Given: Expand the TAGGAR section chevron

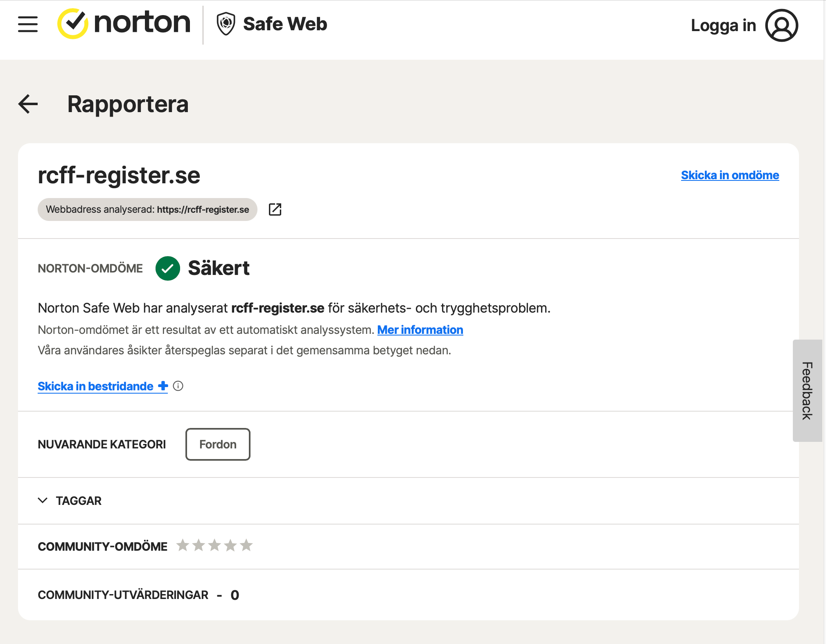Looking at the screenshot, I should [43, 500].
